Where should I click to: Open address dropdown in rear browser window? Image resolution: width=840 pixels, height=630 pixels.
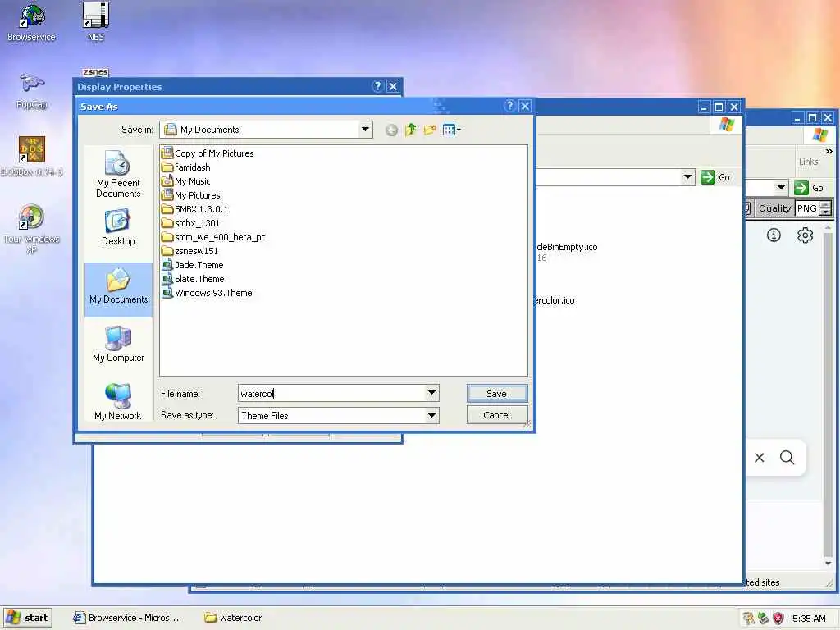[782, 188]
